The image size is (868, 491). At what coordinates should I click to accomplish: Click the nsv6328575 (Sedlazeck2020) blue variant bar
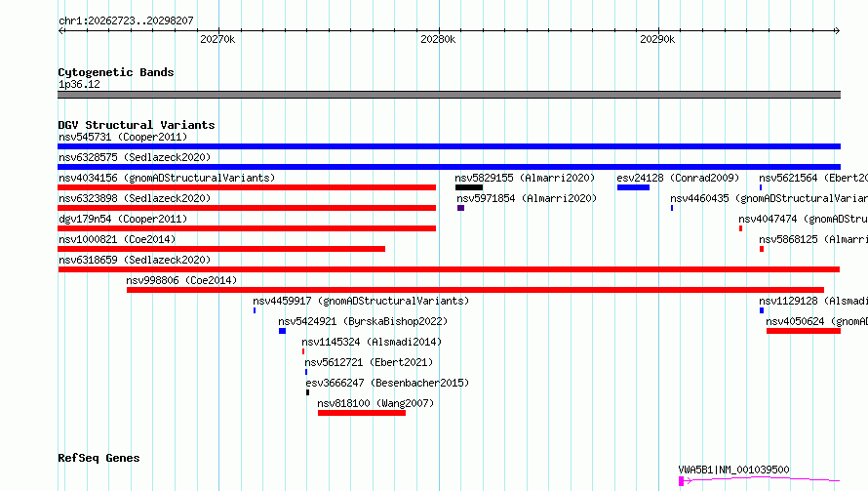click(449, 167)
